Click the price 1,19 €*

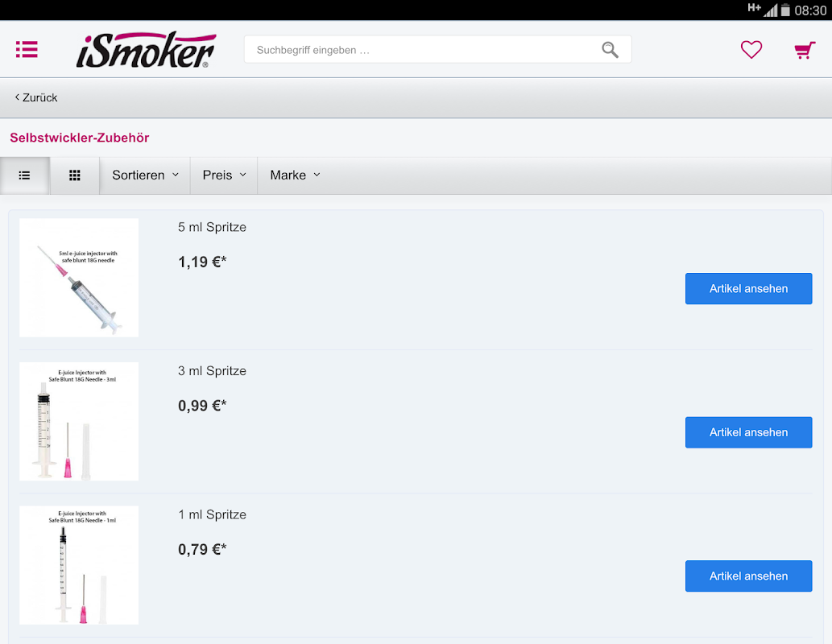tap(202, 262)
